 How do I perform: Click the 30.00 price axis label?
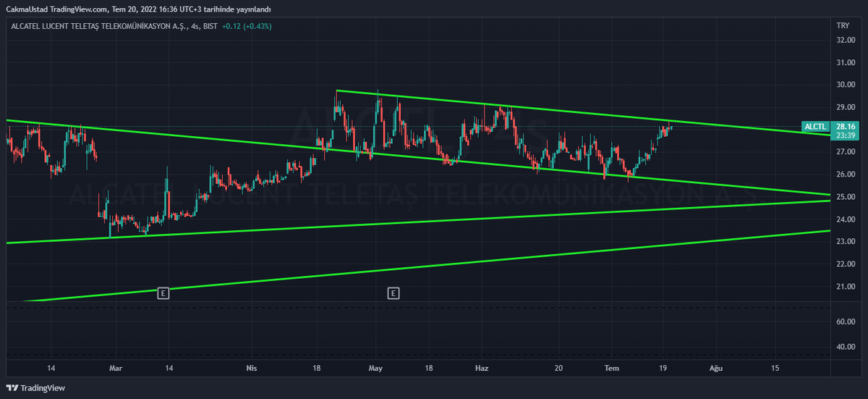[x=845, y=85]
